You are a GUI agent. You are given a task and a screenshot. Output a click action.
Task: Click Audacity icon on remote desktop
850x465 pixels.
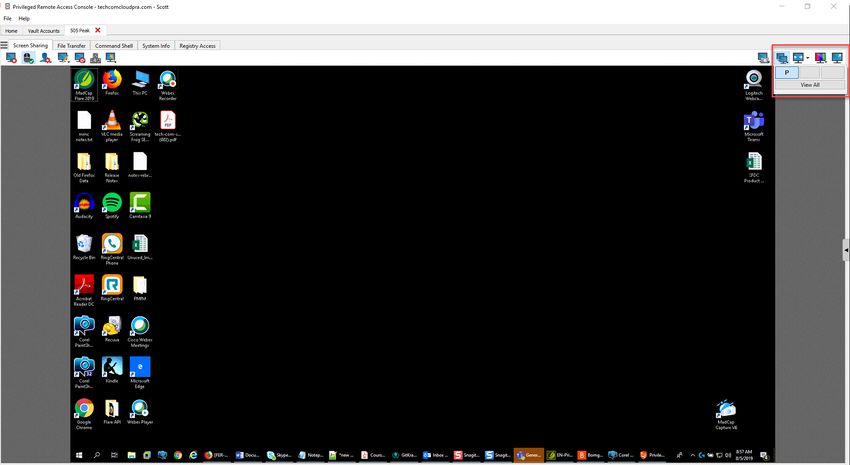84,205
